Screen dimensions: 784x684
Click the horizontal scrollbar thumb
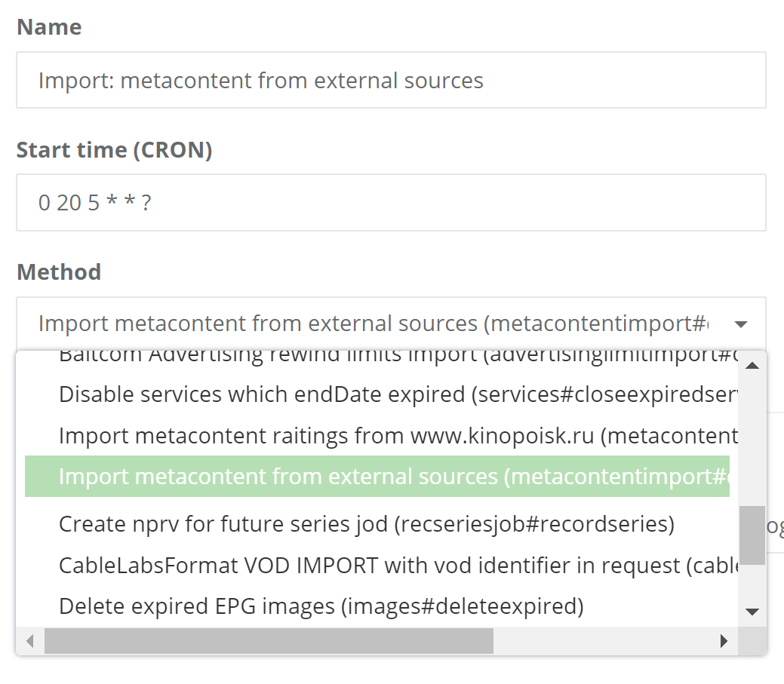[269, 640]
